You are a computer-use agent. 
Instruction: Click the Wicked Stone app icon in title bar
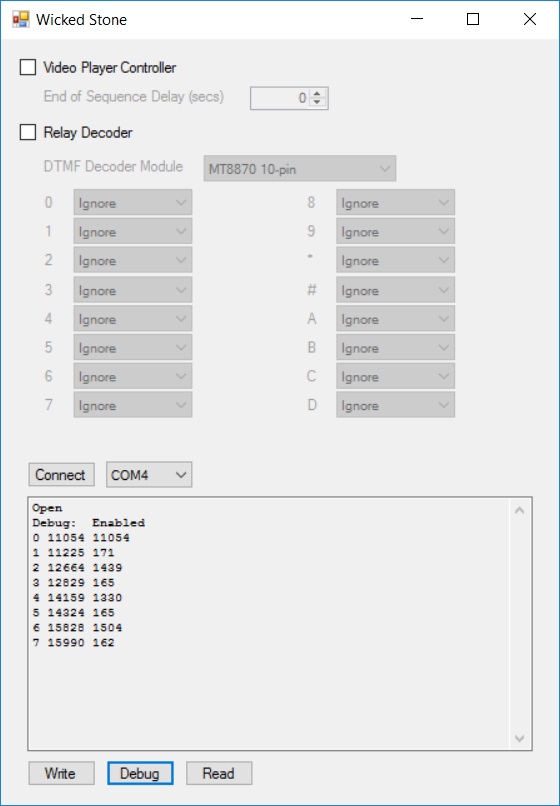[21, 20]
